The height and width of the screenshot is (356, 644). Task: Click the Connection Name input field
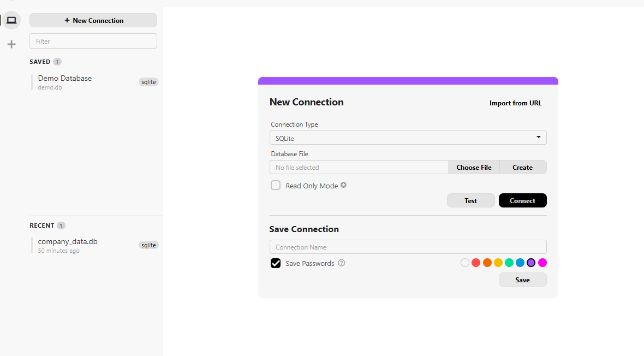[x=408, y=247]
